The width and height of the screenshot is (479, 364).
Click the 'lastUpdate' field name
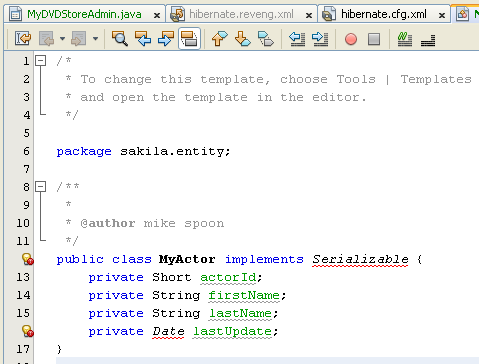pyautogui.click(x=232, y=331)
